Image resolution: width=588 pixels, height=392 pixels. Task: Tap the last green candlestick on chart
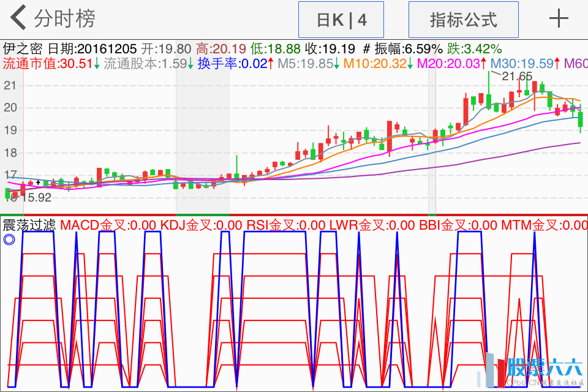[x=580, y=119]
